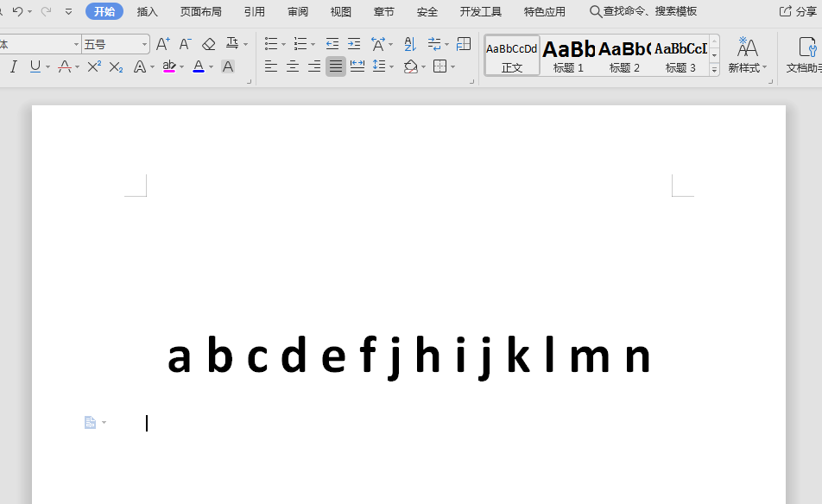
Task: Apply superscript formatting
Action: click(x=95, y=66)
